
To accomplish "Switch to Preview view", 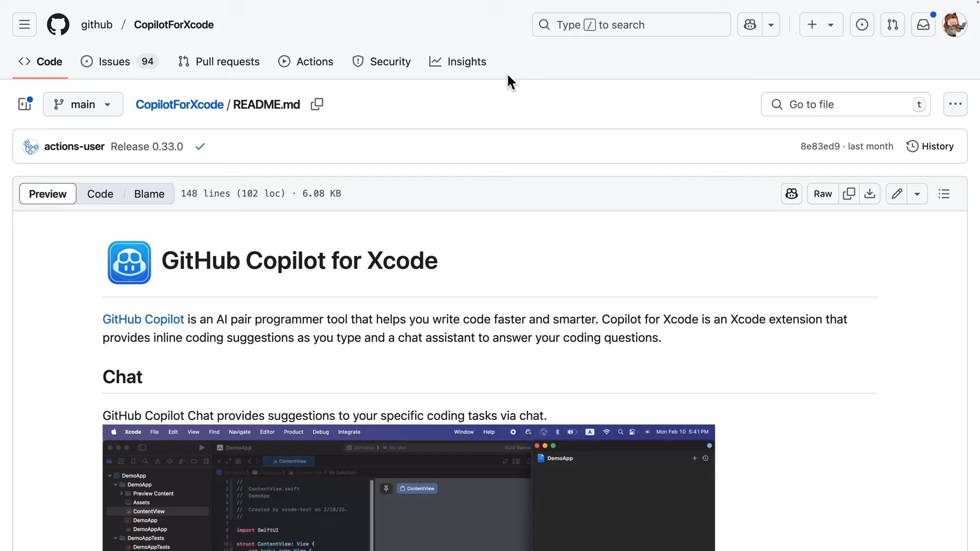I will (x=47, y=194).
